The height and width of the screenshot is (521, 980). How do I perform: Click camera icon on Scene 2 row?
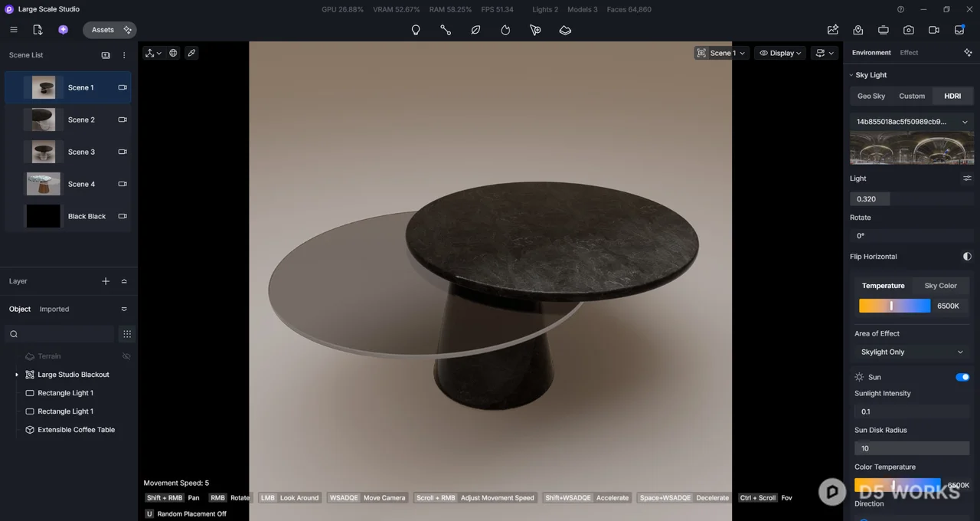pos(122,120)
